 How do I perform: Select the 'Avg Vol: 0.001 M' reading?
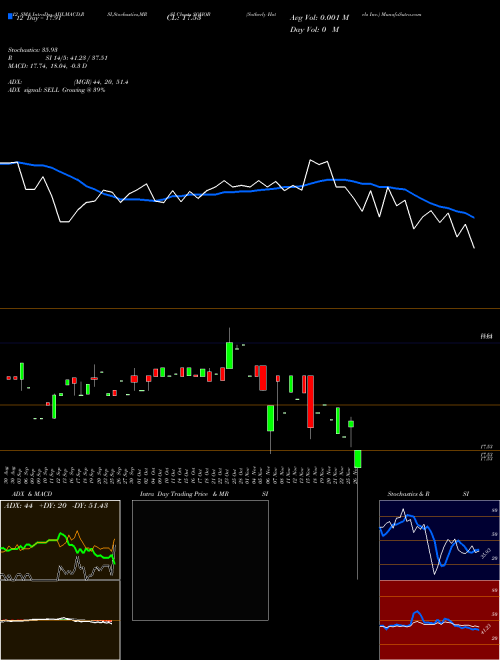click(x=319, y=18)
